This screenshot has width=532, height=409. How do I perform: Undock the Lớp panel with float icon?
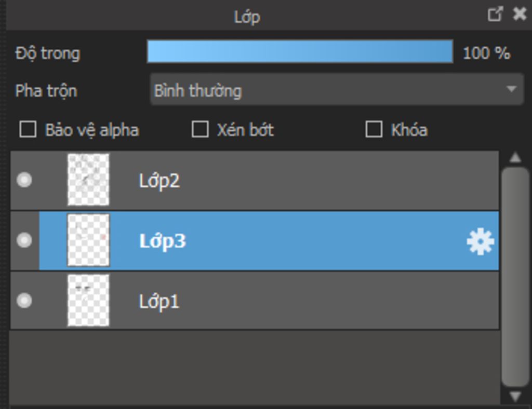[x=495, y=14]
